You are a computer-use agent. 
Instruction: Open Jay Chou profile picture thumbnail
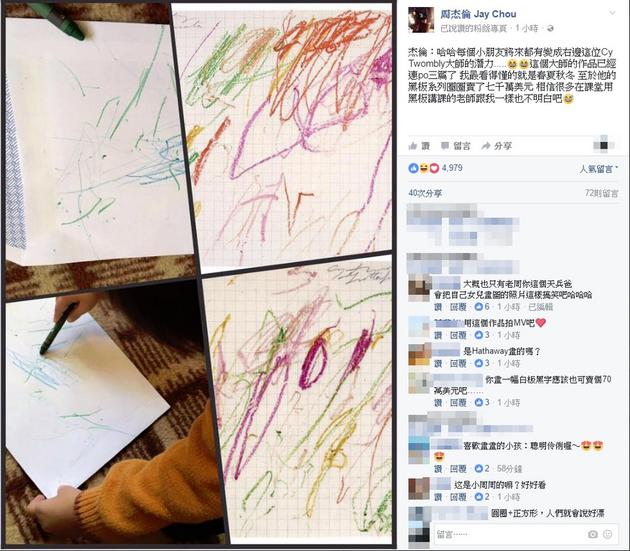click(x=421, y=20)
